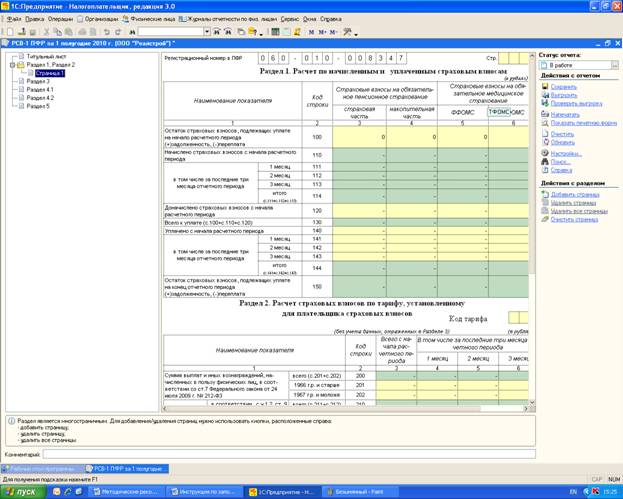Click the M+ memory toolbar button

pos(322,32)
